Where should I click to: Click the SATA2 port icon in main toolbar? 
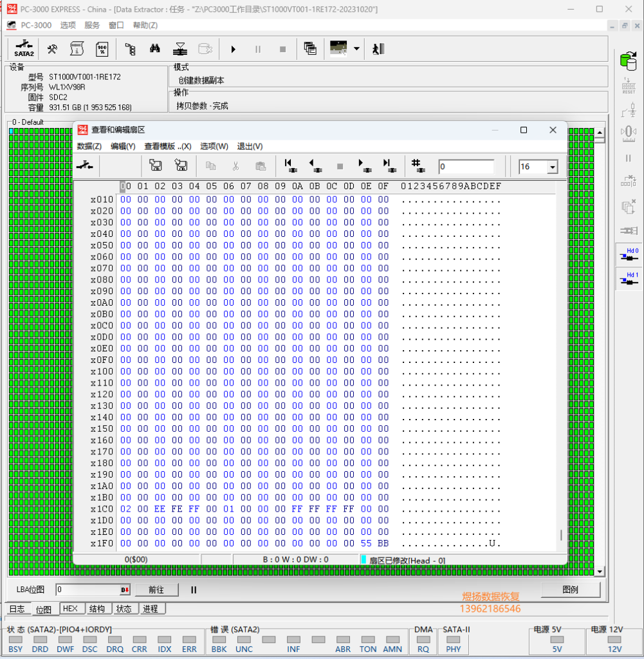[x=24, y=49]
